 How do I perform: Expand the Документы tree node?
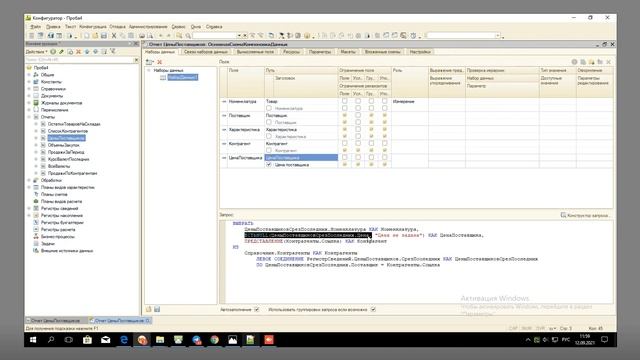point(29,96)
